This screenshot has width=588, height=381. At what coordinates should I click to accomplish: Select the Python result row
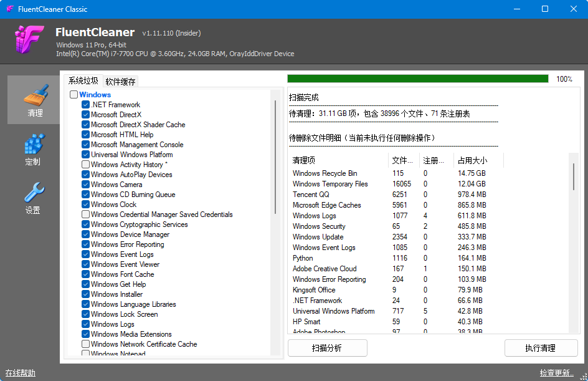coord(397,258)
